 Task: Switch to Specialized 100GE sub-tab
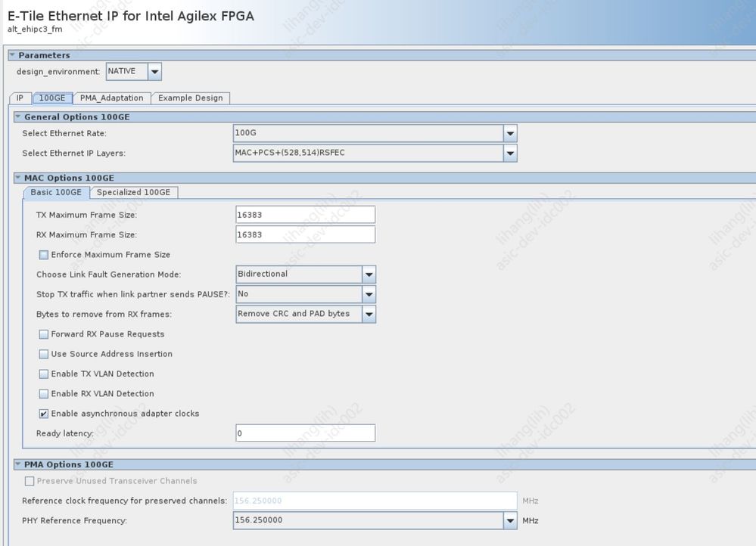pos(133,192)
